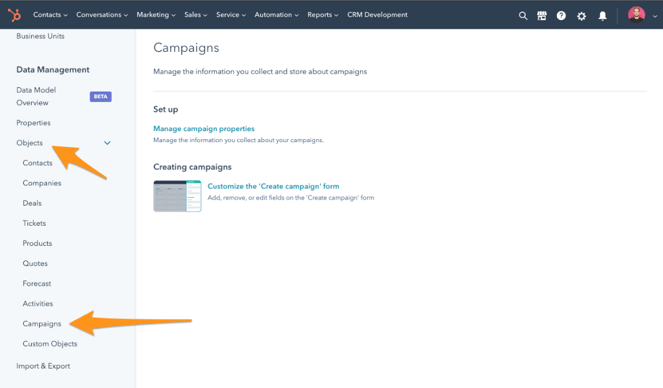Select Objects in the sidebar
The width and height of the screenshot is (663, 388).
[x=30, y=143]
